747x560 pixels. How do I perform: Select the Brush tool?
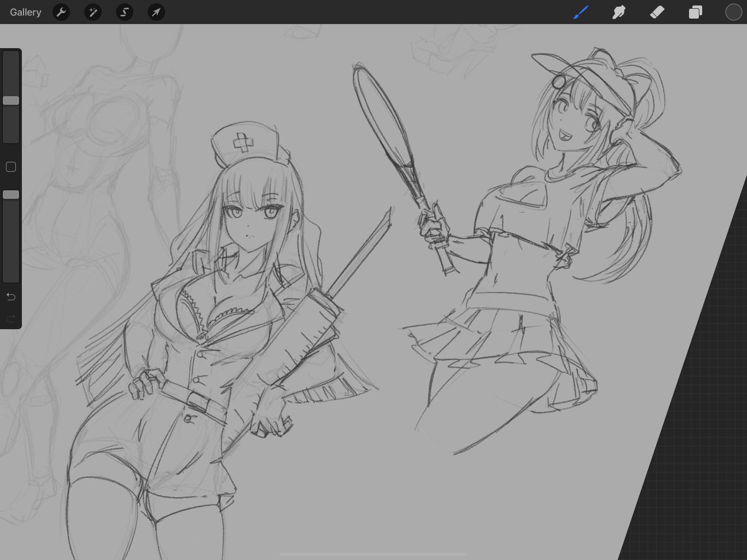coord(580,12)
